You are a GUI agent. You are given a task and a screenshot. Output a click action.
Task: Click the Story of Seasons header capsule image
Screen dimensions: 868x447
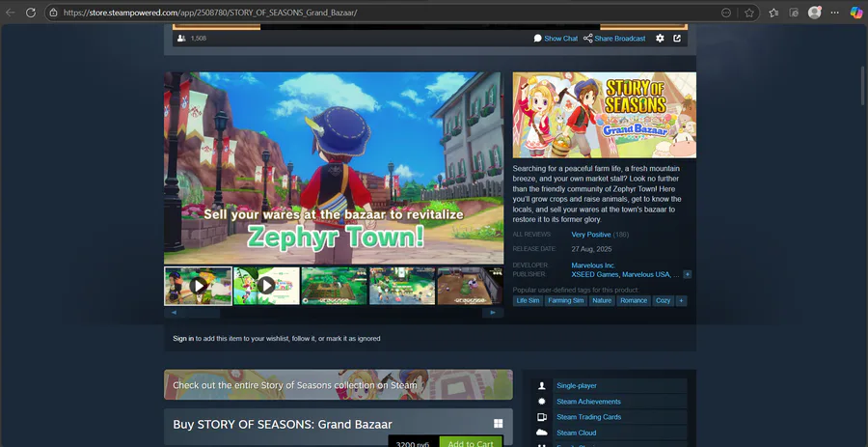click(x=604, y=115)
